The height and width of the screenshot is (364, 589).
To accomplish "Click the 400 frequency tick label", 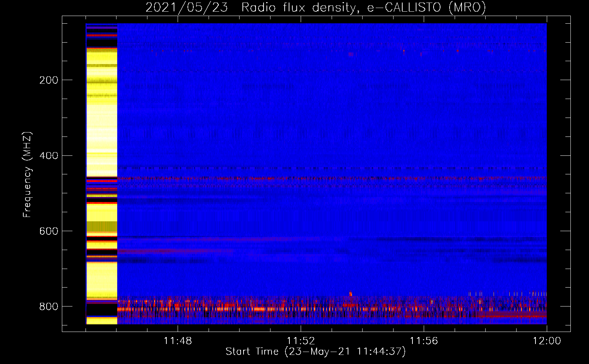I will pyautogui.click(x=48, y=156).
